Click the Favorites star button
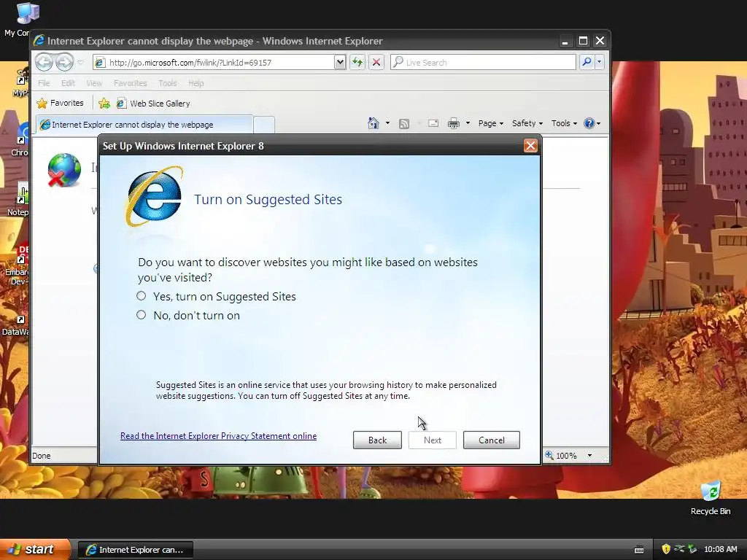Image resolution: width=747 pixels, height=560 pixels. (x=61, y=103)
